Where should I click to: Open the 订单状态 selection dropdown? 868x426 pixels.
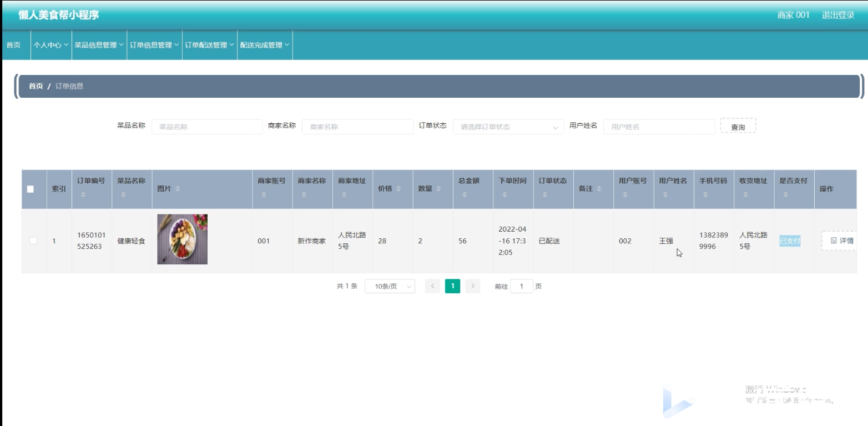tap(509, 127)
